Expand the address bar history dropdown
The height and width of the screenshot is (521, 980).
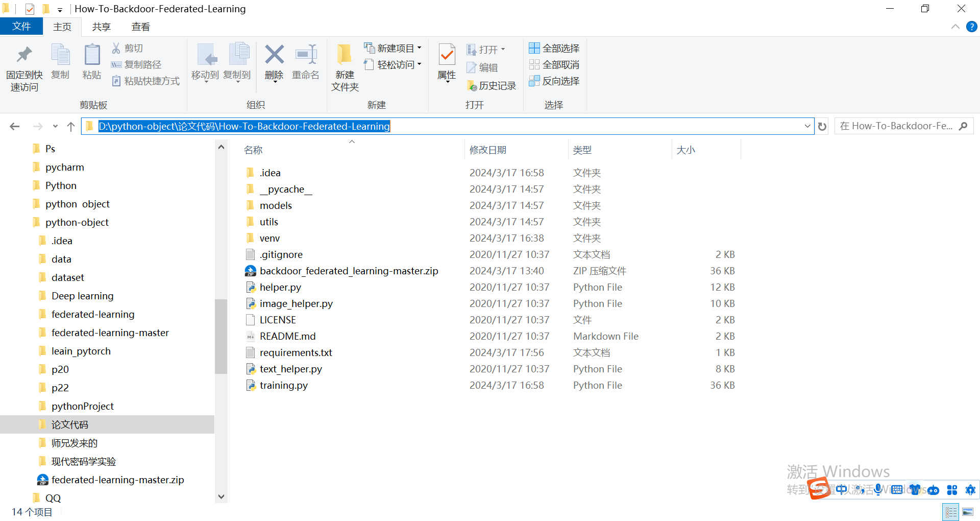(807, 126)
